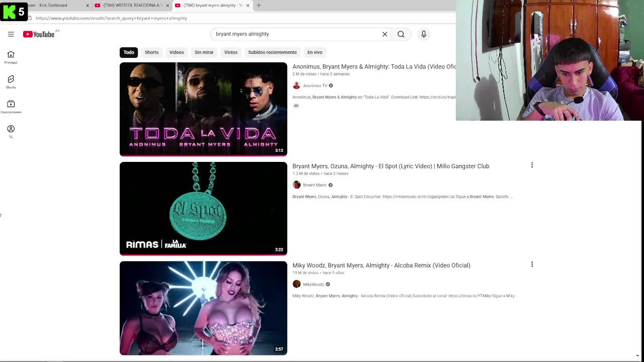Click the page scrollbar down arrow
The height and width of the screenshot is (362, 644).
point(637,356)
